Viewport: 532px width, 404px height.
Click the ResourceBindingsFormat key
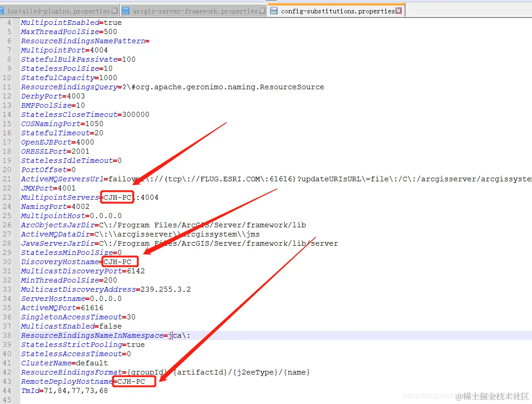(72, 372)
